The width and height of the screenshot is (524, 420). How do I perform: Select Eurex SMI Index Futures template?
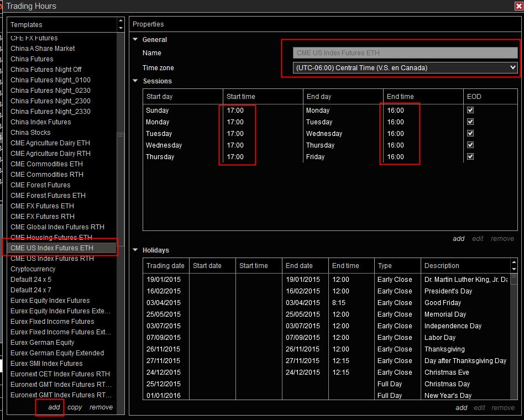point(46,364)
